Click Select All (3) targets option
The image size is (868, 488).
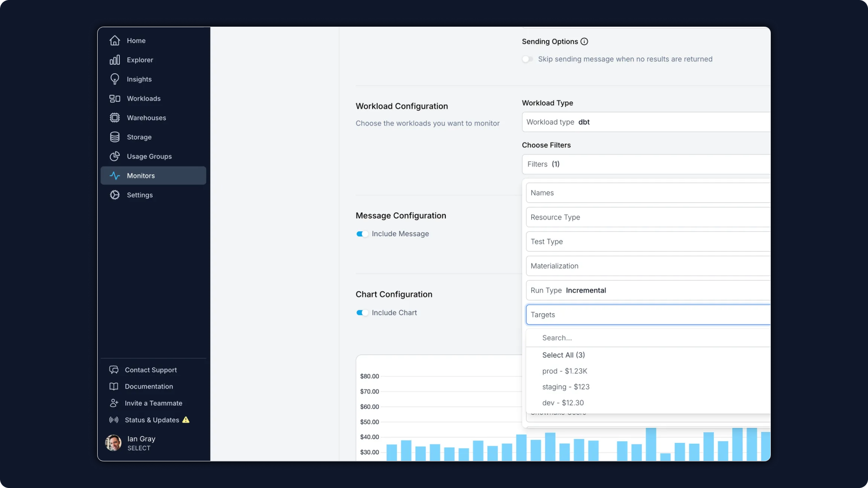click(x=563, y=355)
